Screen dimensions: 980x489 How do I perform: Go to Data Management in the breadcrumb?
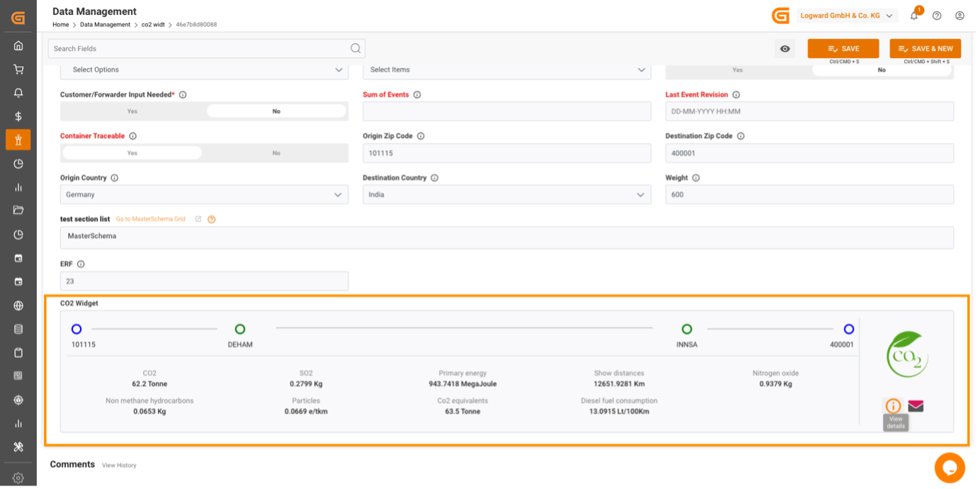pos(105,25)
